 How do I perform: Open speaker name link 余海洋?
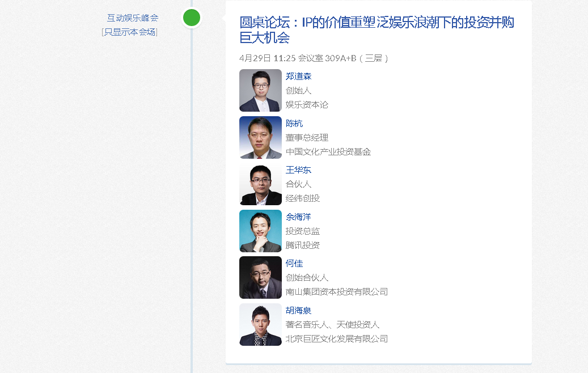point(298,217)
